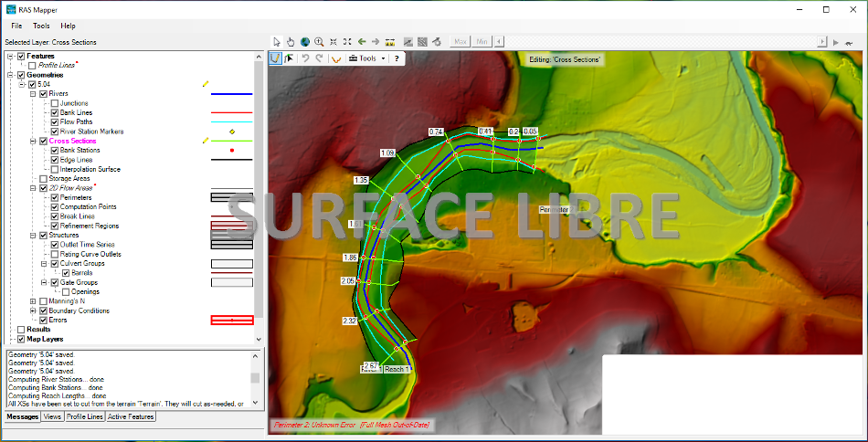This screenshot has height=442, width=868.
Task: Open the Tools menu in menu bar
Action: tap(41, 26)
